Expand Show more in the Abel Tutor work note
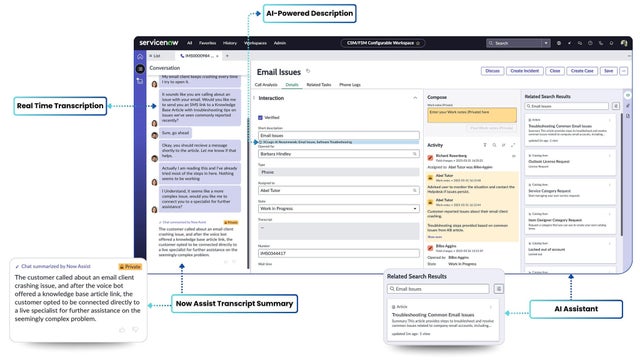Image resolution: width=640 pixels, height=360 pixels. pos(434,237)
